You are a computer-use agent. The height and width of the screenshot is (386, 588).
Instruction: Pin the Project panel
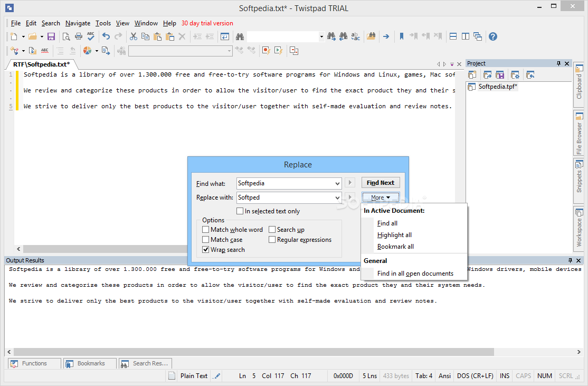coord(559,63)
